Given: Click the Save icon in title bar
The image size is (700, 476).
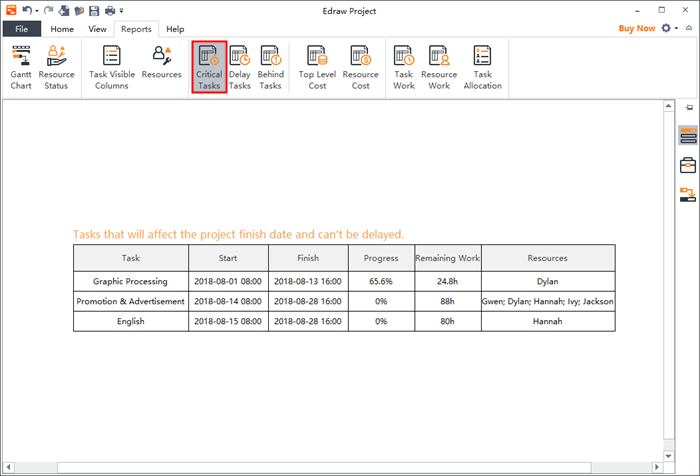Looking at the screenshot, I should 94,10.
